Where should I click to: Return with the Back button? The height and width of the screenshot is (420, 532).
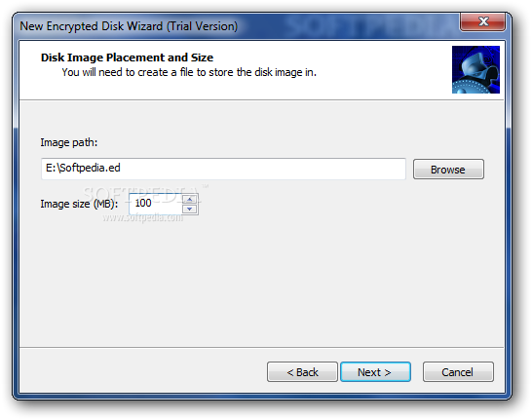[302, 372]
